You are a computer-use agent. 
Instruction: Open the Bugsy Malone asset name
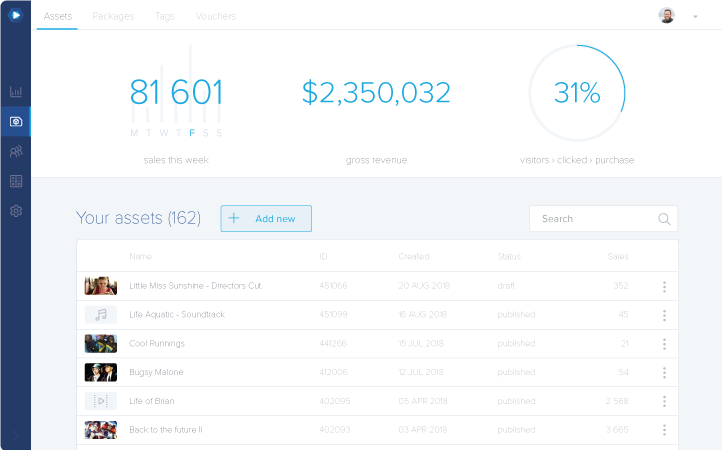[156, 372]
